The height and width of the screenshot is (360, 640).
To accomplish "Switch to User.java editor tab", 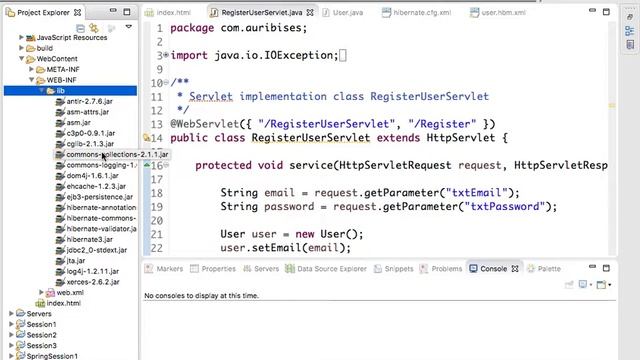I will tap(342, 13).
